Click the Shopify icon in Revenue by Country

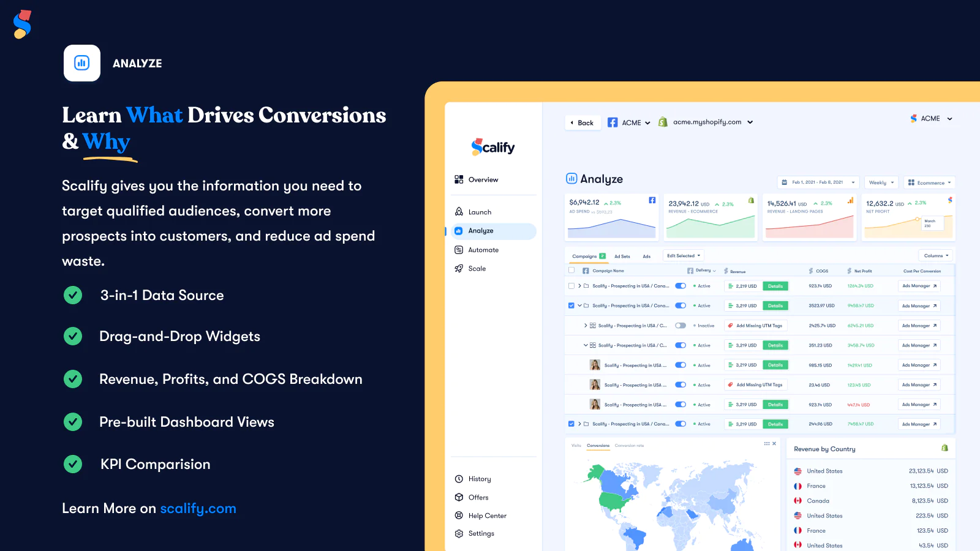coord(944,448)
